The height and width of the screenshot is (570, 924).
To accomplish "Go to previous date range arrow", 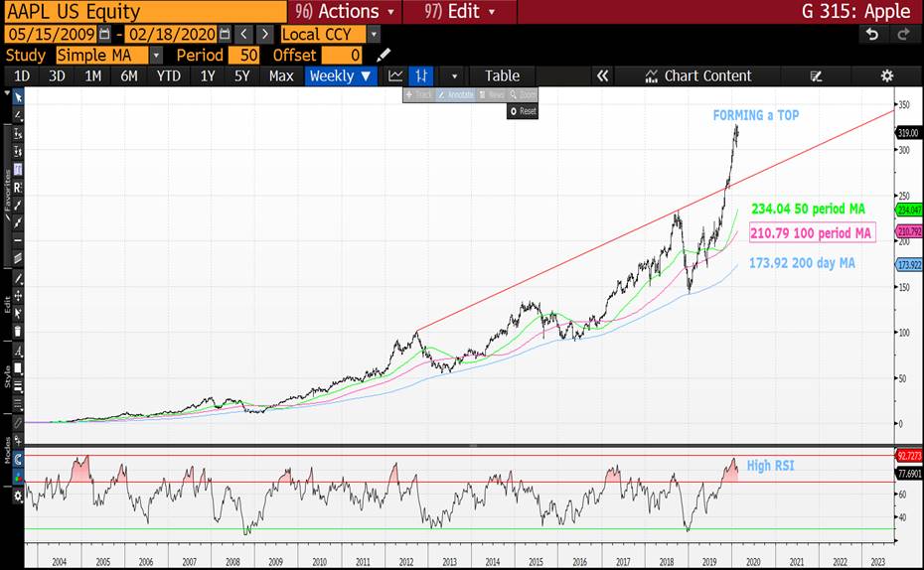I will (x=244, y=34).
